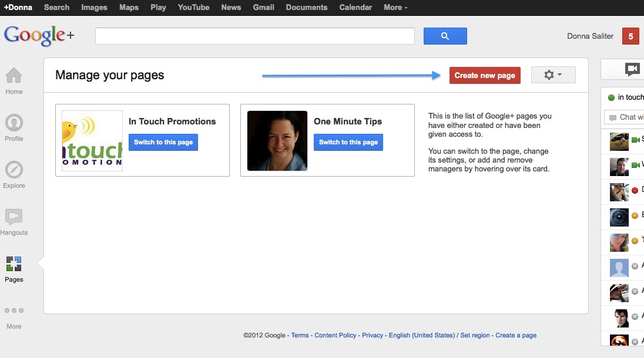
Task: Open Maps in the top bar
Action: tap(129, 8)
